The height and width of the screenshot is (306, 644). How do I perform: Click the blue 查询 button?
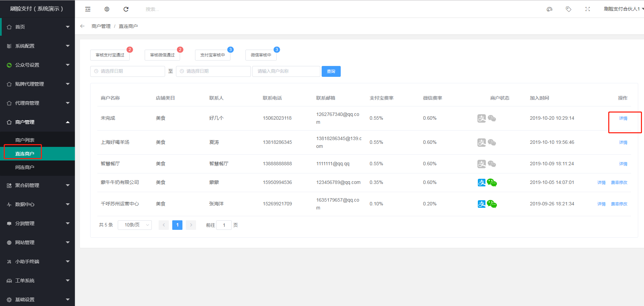[x=331, y=71]
